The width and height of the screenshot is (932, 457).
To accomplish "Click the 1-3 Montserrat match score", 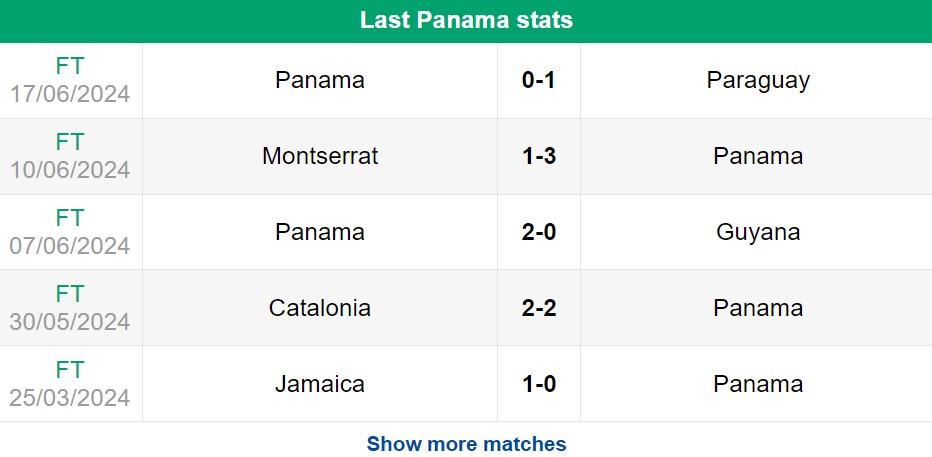I will pyautogui.click(x=539, y=156).
